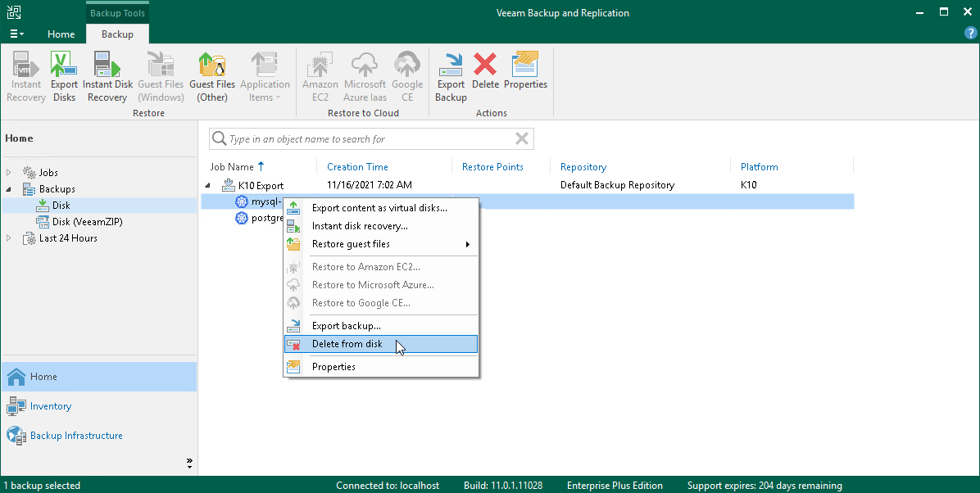
Task: Select Backups in the navigation tree
Action: point(57,188)
